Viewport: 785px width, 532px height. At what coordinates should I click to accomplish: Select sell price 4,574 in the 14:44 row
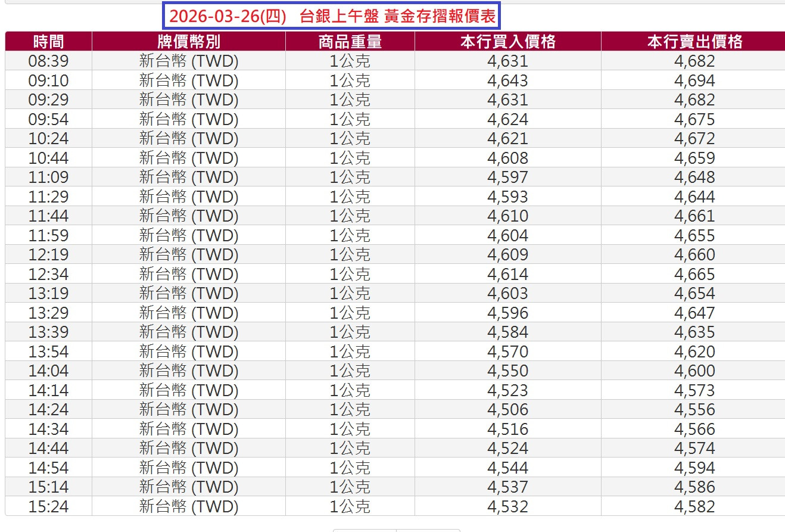click(694, 448)
